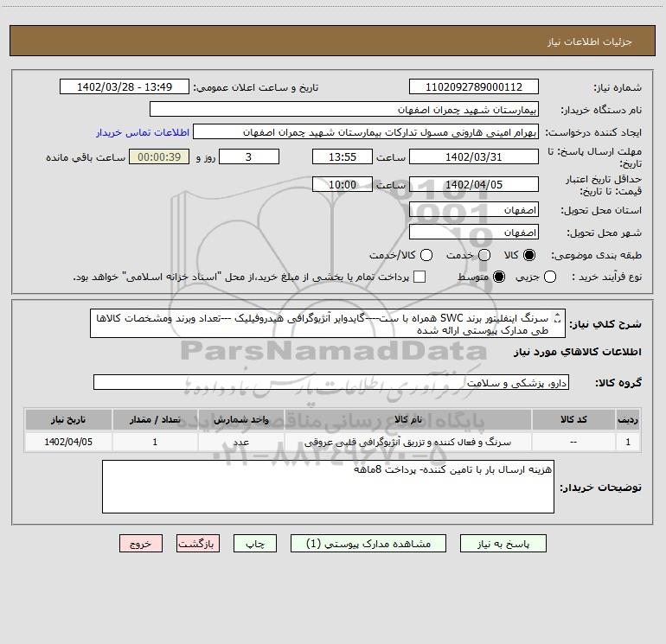
Task: Click the تعداد / مقدار column header
Action: [x=155, y=419]
